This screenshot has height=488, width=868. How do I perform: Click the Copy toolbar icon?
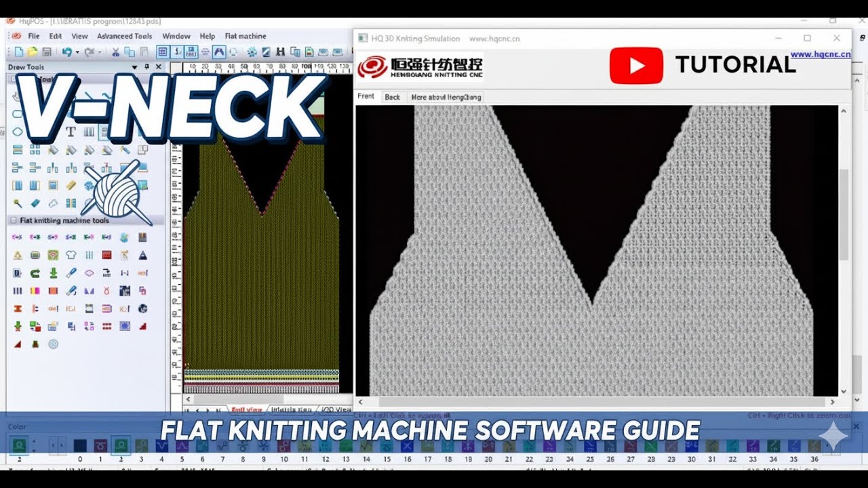point(130,52)
